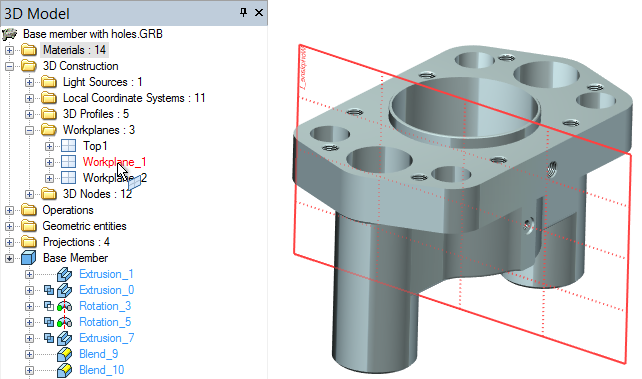This screenshot has width=642, height=379.
Task: Click the pin icon in 3D Model panel header
Action: [x=244, y=13]
